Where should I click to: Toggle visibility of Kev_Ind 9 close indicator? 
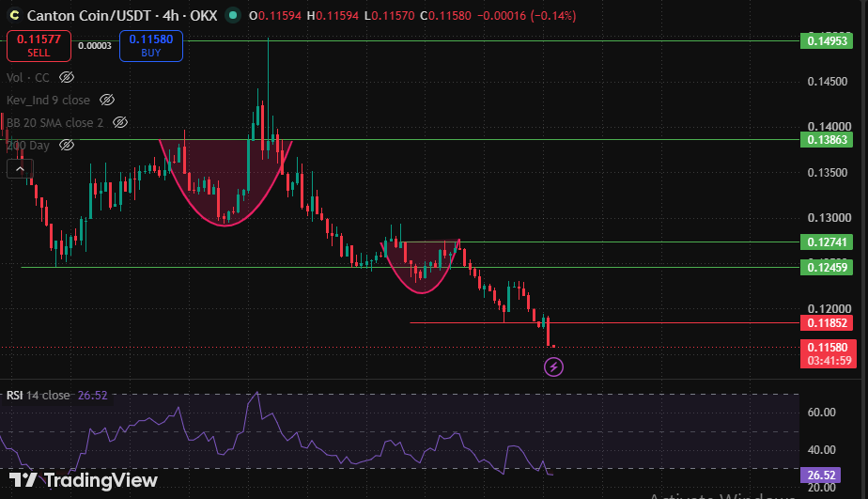[x=107, y=100]
